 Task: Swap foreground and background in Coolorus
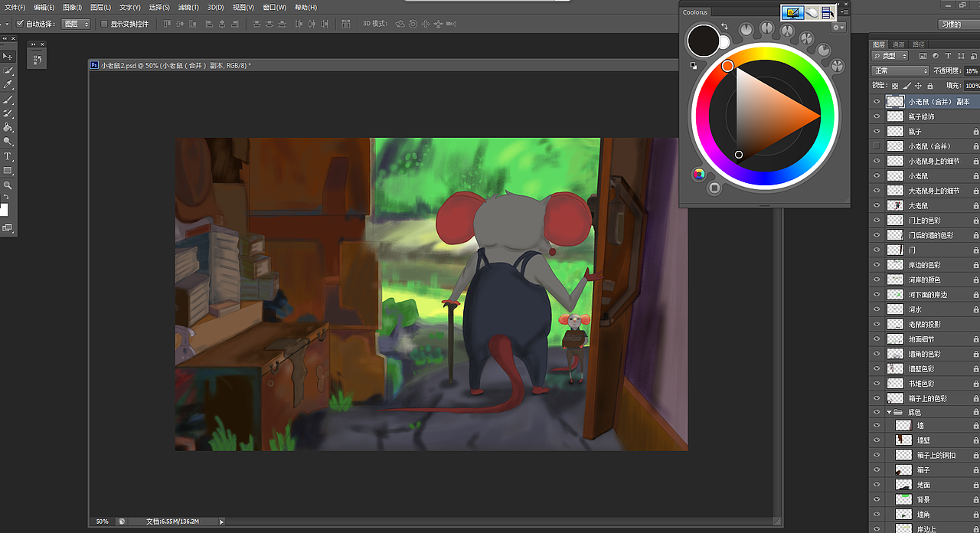(x=724, y=27)
